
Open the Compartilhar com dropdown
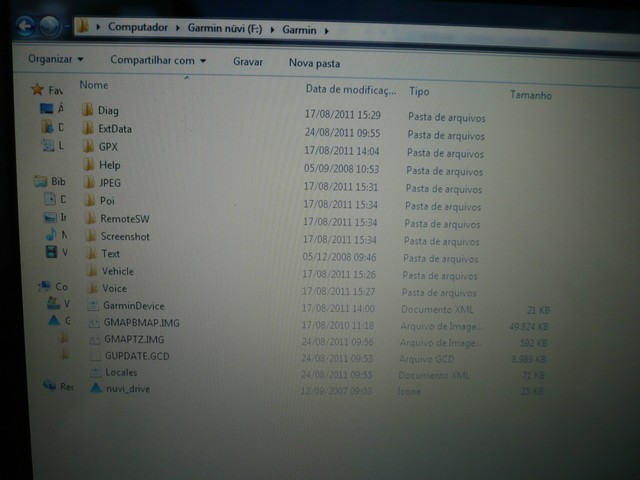click(x=158, y=60)
